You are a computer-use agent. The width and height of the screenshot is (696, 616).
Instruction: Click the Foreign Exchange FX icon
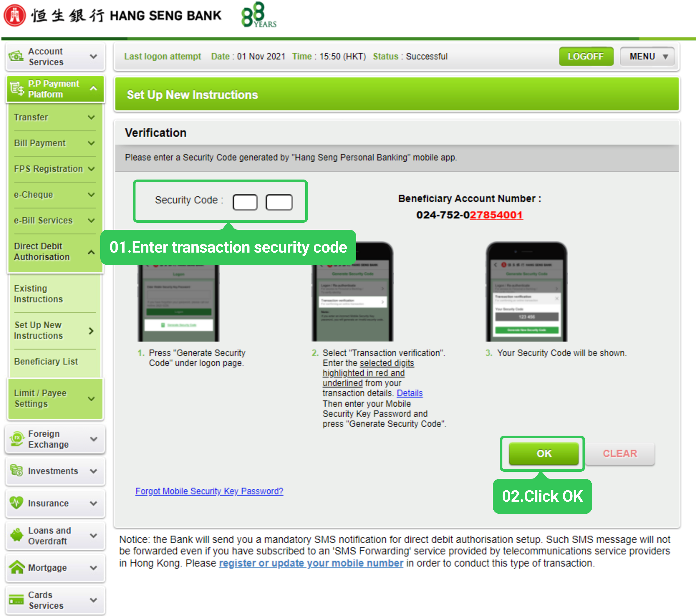pyautogui.click(x=17, y=439)
